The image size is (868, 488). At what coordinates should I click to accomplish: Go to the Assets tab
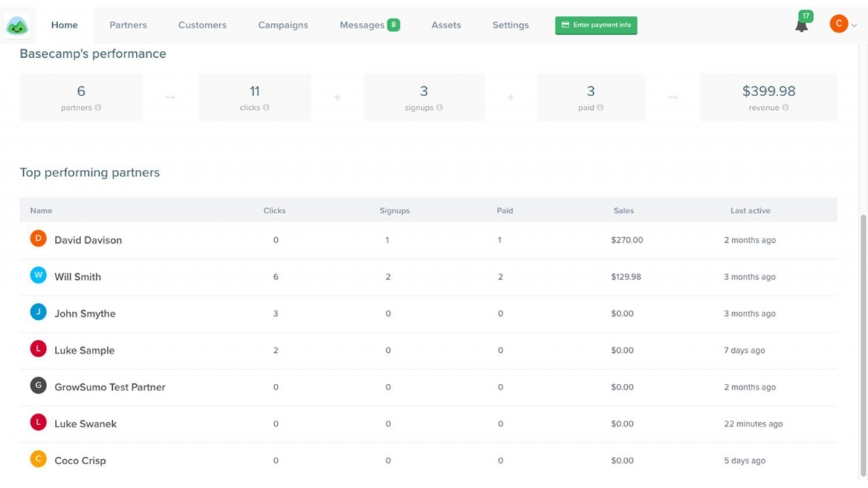tap(446, 24)
